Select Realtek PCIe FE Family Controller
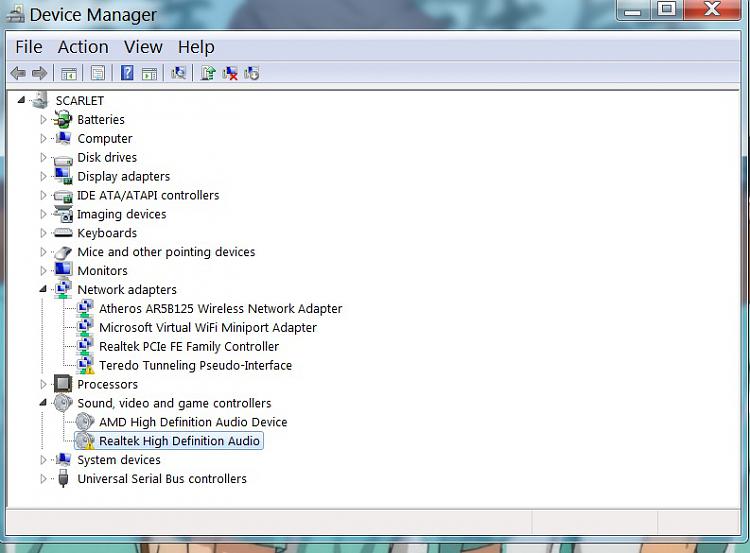This screenshot has width=750, height=553. [189, 346]
